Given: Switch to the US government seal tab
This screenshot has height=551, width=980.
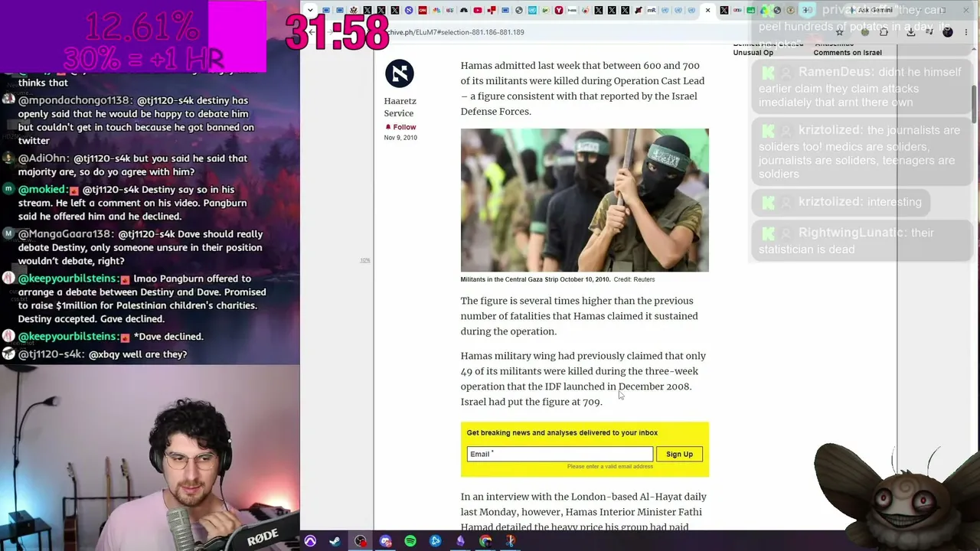Looking at the screenshot, I should pyautogui.click(x=353, y=10).
